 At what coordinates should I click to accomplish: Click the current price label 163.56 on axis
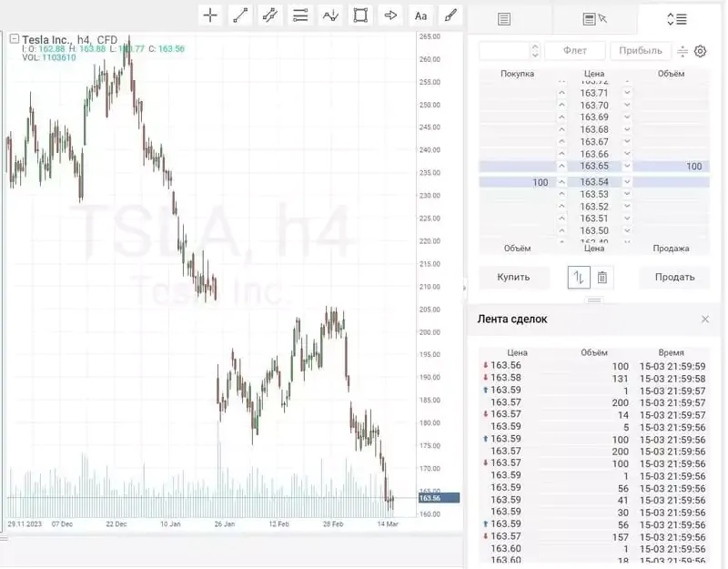(439, 498)
